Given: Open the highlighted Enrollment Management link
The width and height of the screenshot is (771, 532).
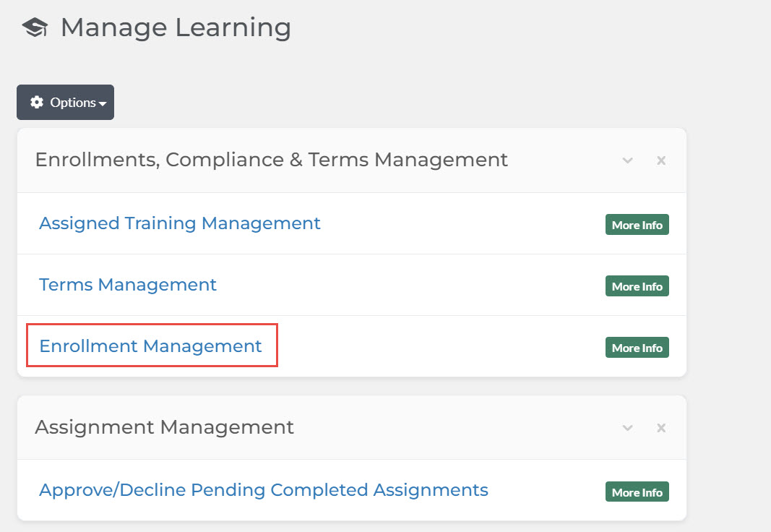Looking at the screenshot, I should 151,346.
